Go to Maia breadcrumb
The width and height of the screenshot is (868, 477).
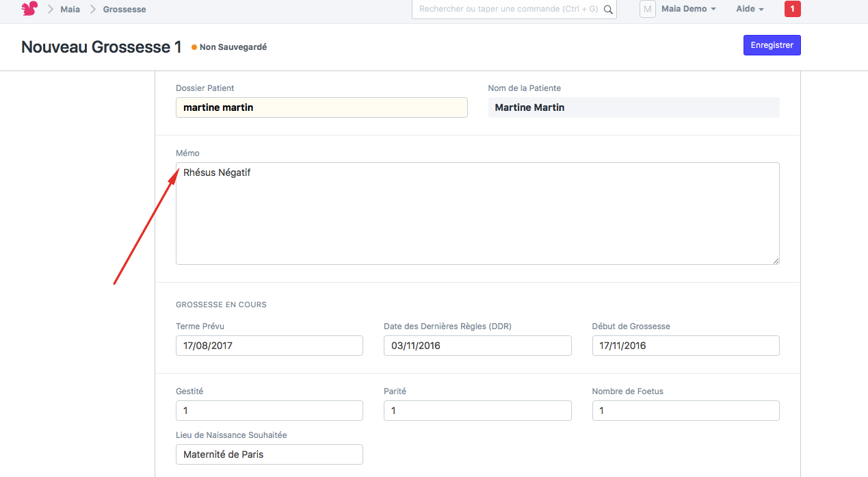point(70,10)
